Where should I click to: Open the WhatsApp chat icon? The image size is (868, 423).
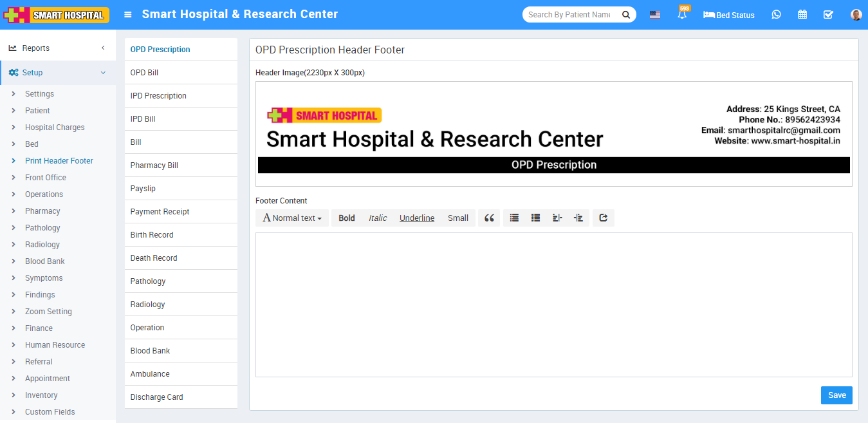776,15
